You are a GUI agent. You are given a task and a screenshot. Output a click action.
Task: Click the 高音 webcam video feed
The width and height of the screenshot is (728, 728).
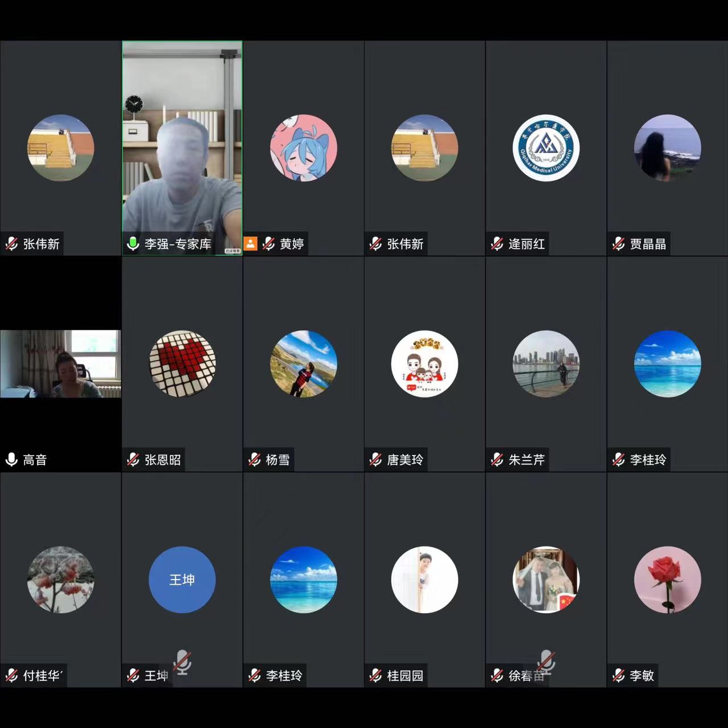coord(60,363)
